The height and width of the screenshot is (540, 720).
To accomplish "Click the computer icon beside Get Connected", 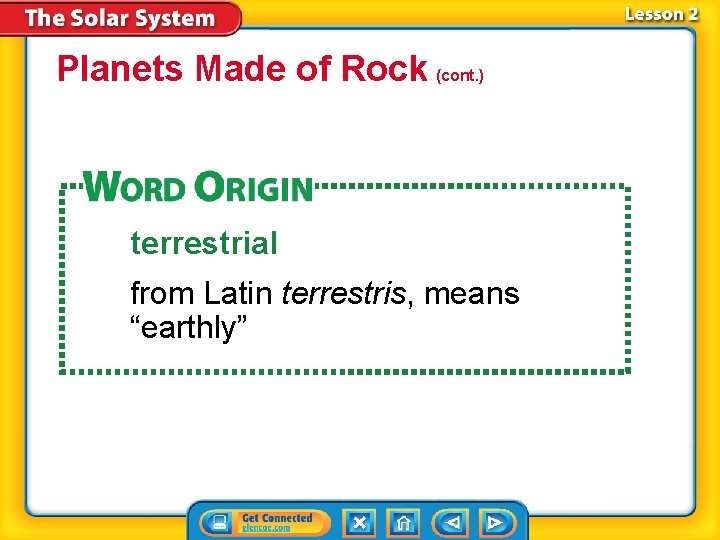I will point(219,523).
